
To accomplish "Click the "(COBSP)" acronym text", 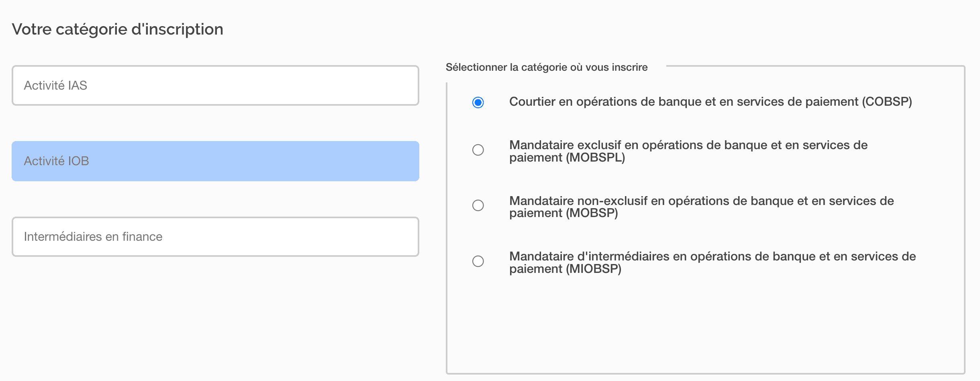I will (x=887, y=102).
